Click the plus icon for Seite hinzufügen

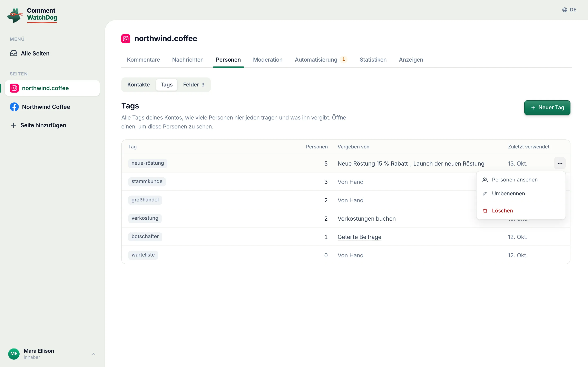13,125
